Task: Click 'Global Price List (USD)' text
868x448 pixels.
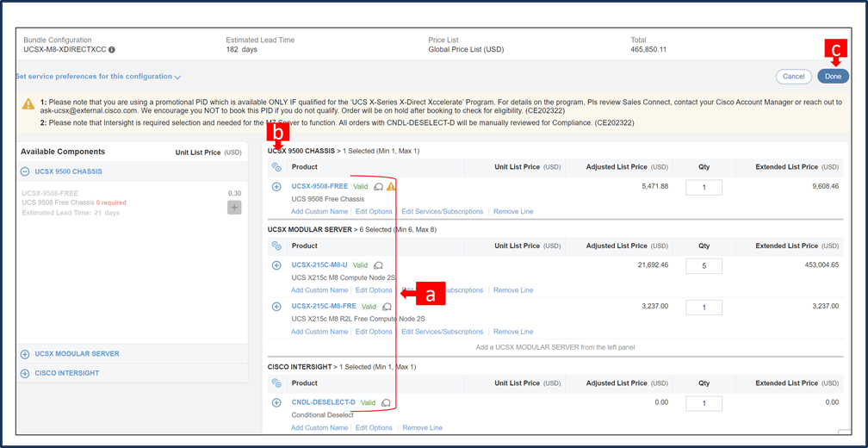Action: [466, 49]
